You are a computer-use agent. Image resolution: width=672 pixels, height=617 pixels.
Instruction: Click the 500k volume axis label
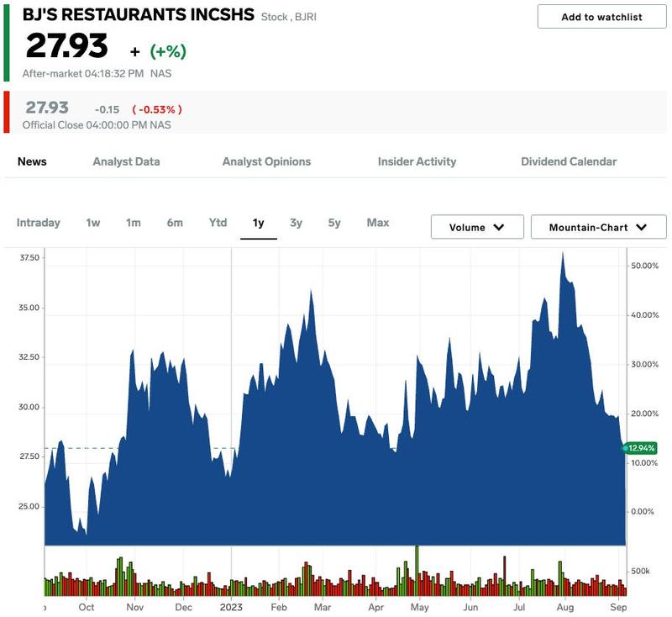tap(640, 571)
